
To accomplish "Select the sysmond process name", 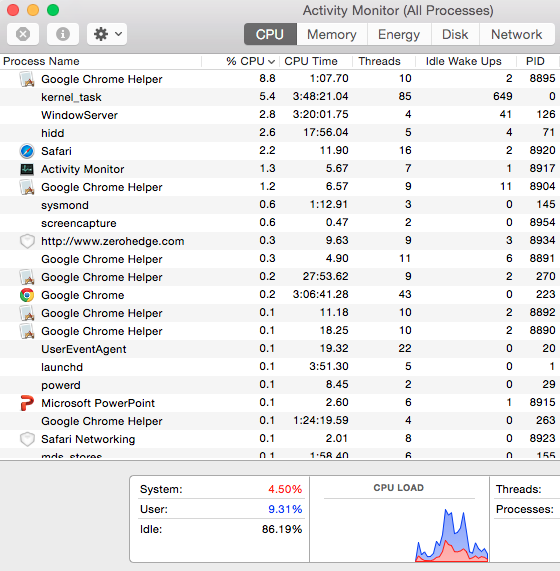I will tap(65, 205).
